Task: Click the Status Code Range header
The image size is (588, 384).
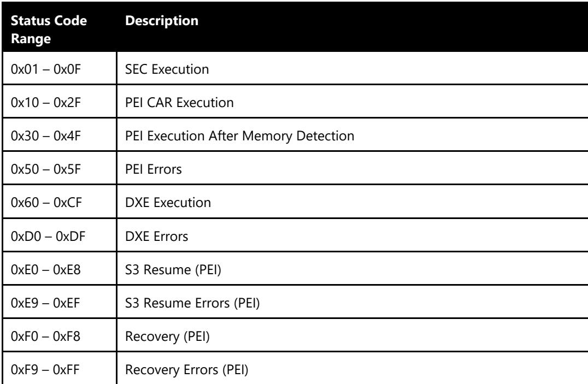Action: click(x=49, y=29)
